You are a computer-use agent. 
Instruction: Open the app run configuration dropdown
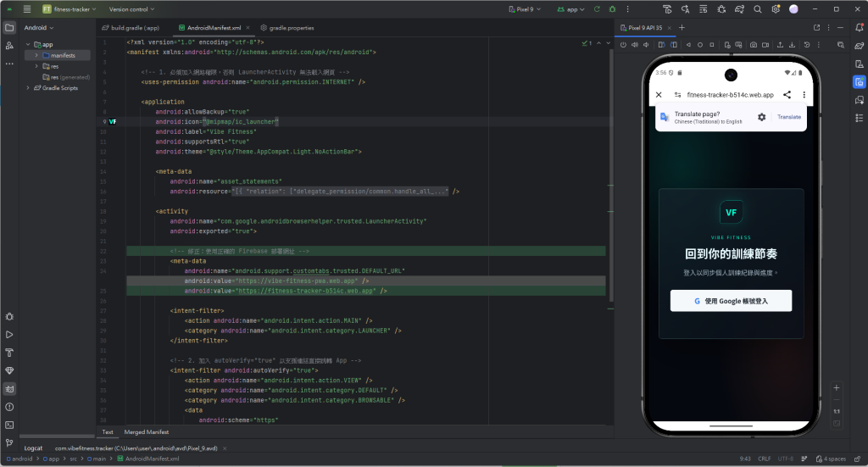click(570, 9)
